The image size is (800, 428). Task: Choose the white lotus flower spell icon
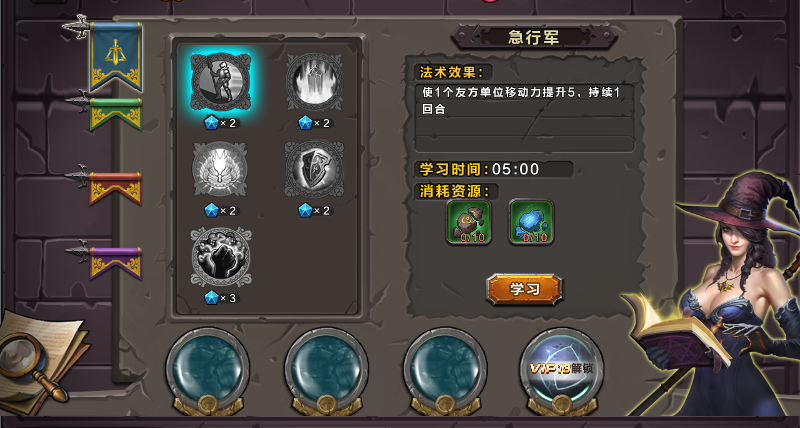[220, 169]
